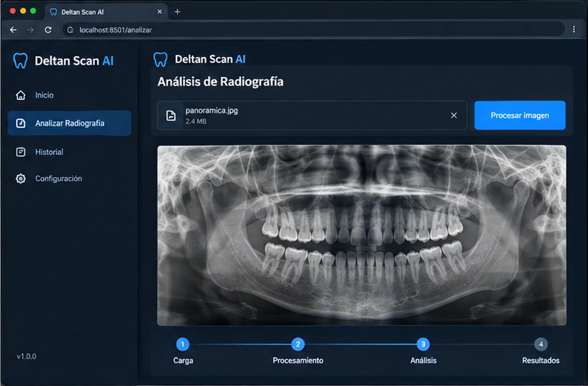Click the Procesar imagen button
The height and width of the screenshot is (386, 588).
(520, 116)
